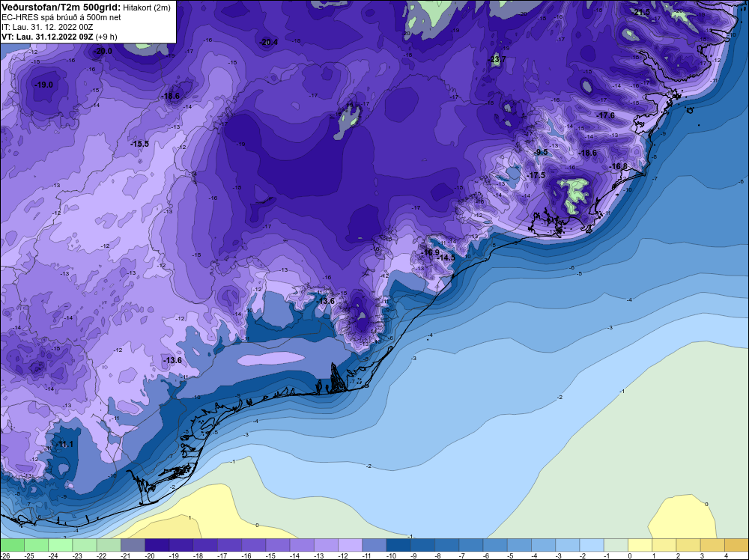
Task: Click the light blue legend swatch between -2 and -1
Action: [592, 545]
